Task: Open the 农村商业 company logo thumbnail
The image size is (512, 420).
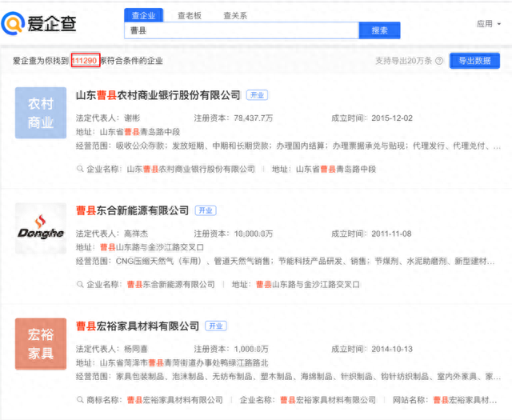Action: [x=41, y=113]
